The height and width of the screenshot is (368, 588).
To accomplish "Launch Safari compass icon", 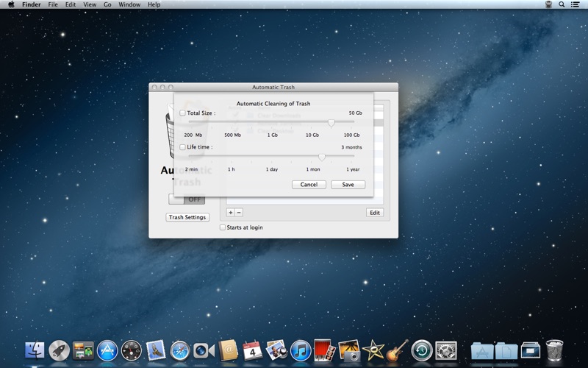I will (x=180, y=351).
